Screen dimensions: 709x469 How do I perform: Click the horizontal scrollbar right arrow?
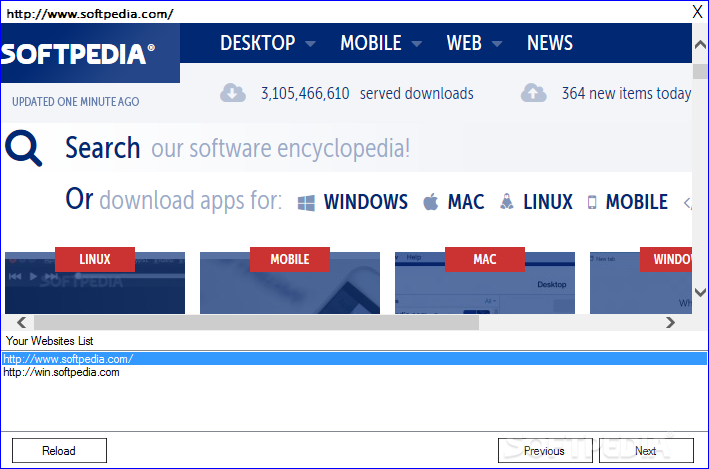(x=670, y=322)
